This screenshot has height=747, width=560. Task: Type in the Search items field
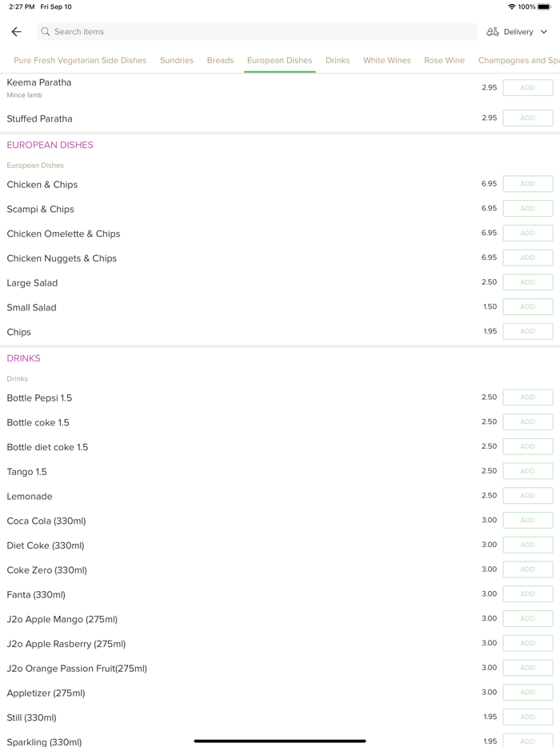[256, 32]
